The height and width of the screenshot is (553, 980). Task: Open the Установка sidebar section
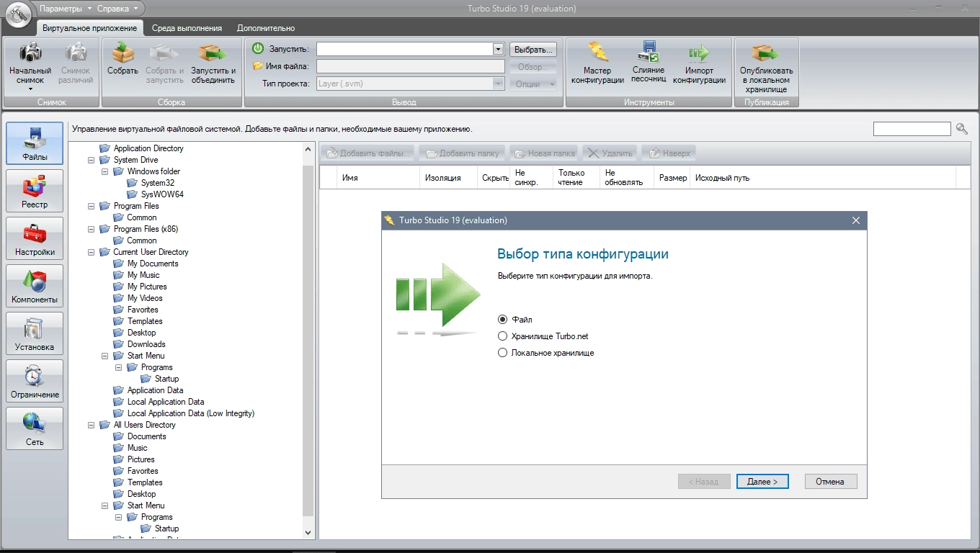35,333
